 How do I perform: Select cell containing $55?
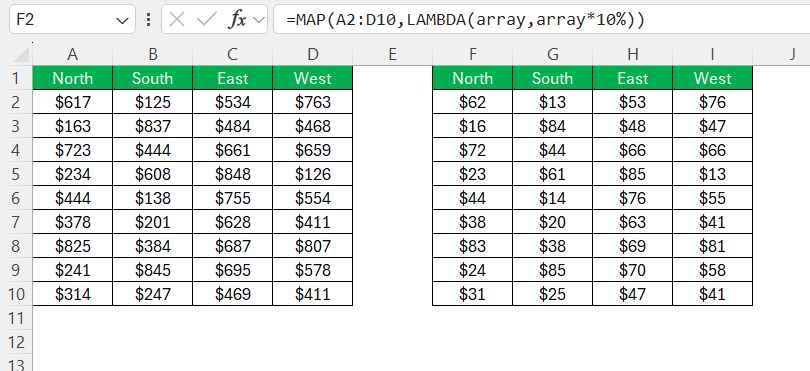tap(712, 198)
